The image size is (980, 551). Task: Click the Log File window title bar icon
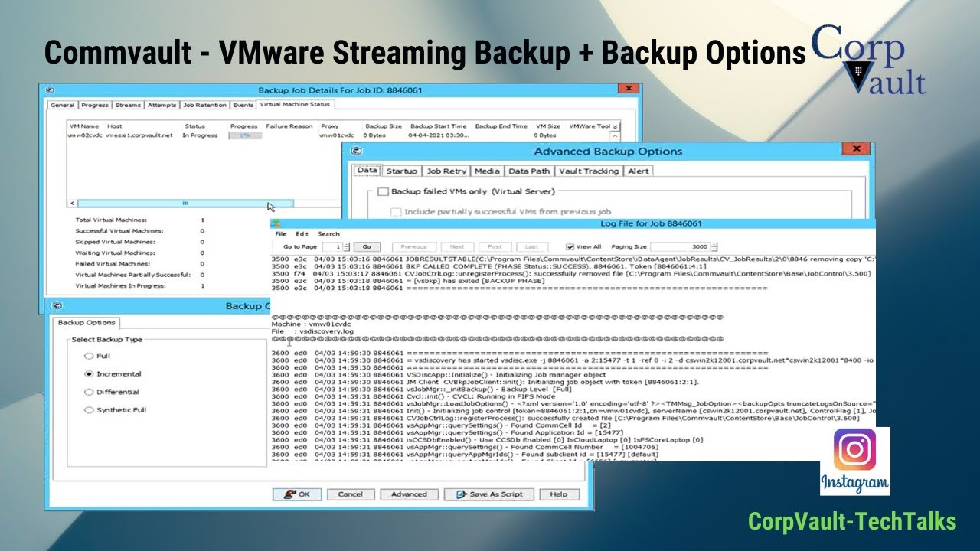tap(276, 223)
